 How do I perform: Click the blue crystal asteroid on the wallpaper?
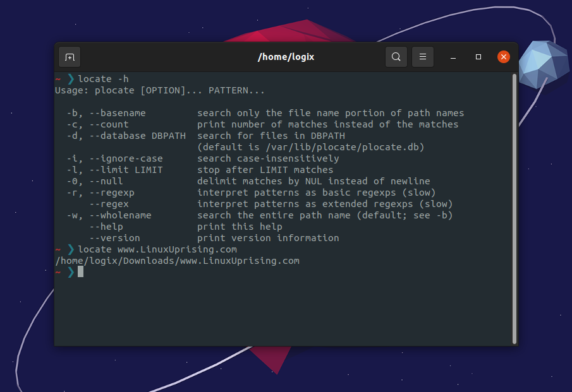pos(544,64)
